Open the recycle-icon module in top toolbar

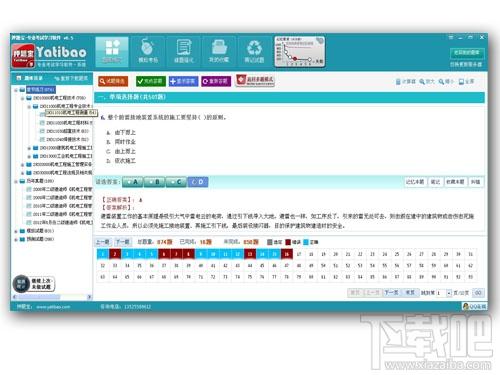(x=254, y=51)
